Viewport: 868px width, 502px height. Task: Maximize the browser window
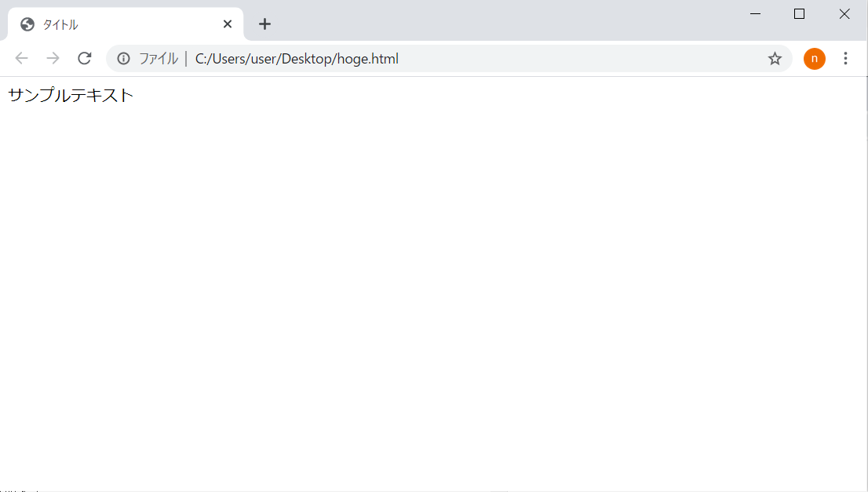(x=799, y=14)
